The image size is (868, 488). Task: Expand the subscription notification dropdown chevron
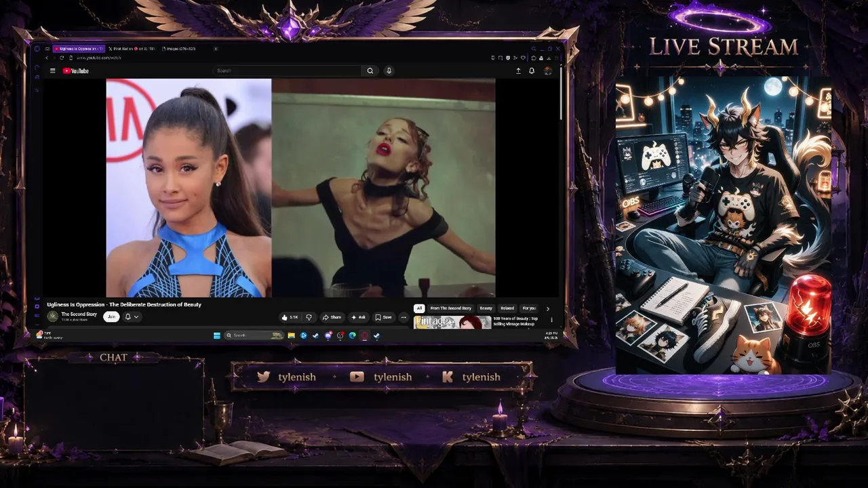click(x=136, y=317)
